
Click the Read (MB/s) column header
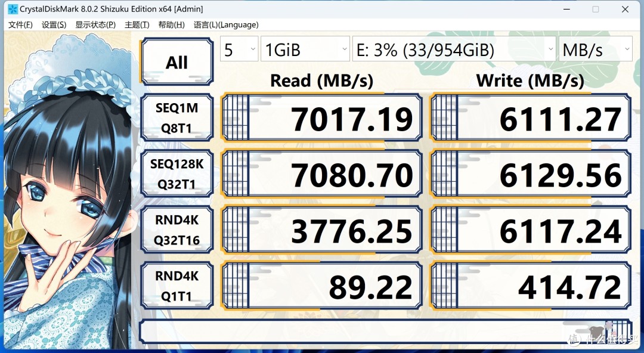pos(321,80)
